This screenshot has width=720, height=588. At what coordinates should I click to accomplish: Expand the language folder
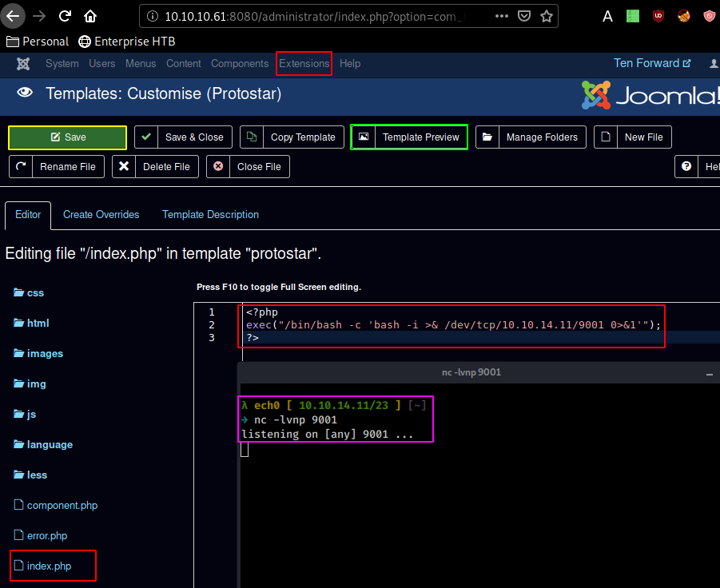pyautogui.click(x=43, y=444)
